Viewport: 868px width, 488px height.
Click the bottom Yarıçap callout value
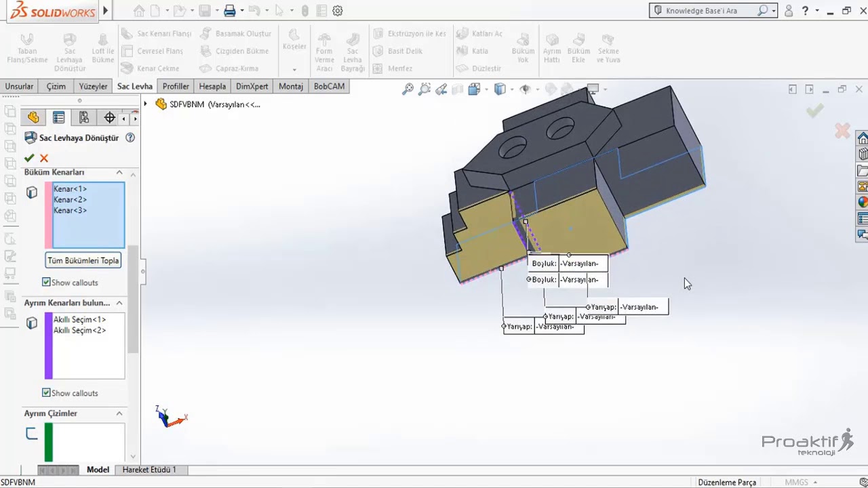559,327
